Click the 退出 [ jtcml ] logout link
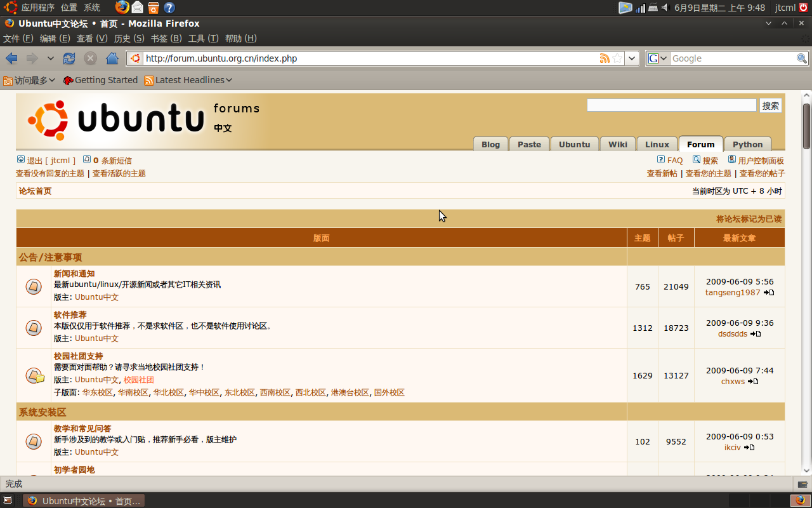The height and width of the screenshot is (508, 812). click(51, 161)
